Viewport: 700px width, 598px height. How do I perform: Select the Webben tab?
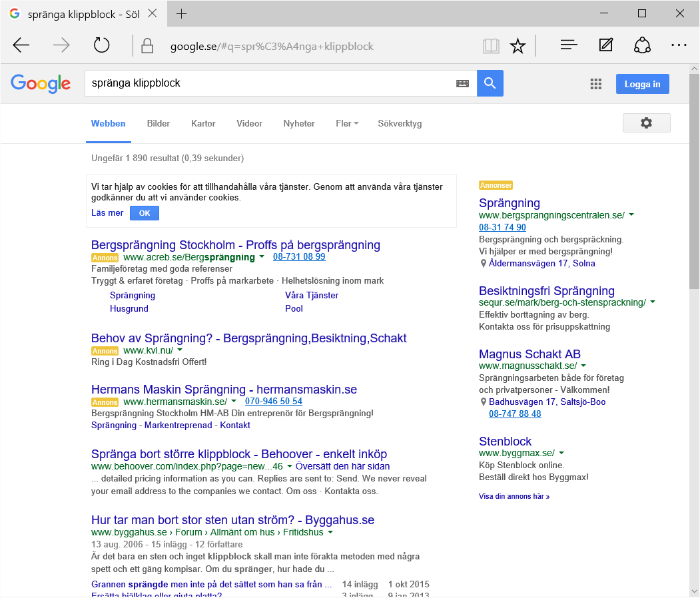pyautogui.click(x=108, y=124)
